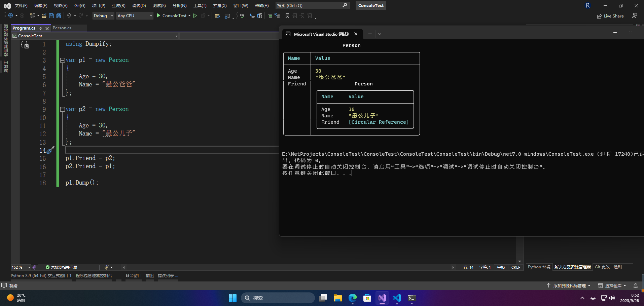Viewport: 644px width, 306px height.
Task: Click the notifications bell in status bar
Action: [635, 285]
